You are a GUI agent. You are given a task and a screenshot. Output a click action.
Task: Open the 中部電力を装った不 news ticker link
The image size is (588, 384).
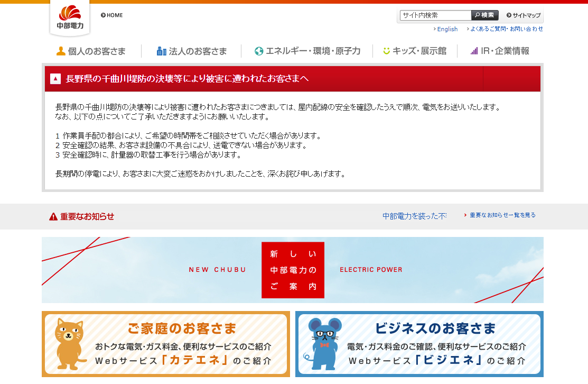414,216
